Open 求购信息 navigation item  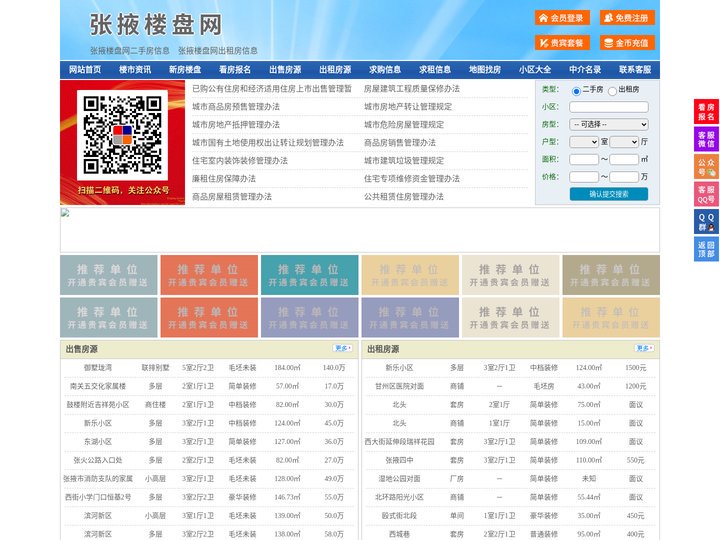click(x=385, y=70)
